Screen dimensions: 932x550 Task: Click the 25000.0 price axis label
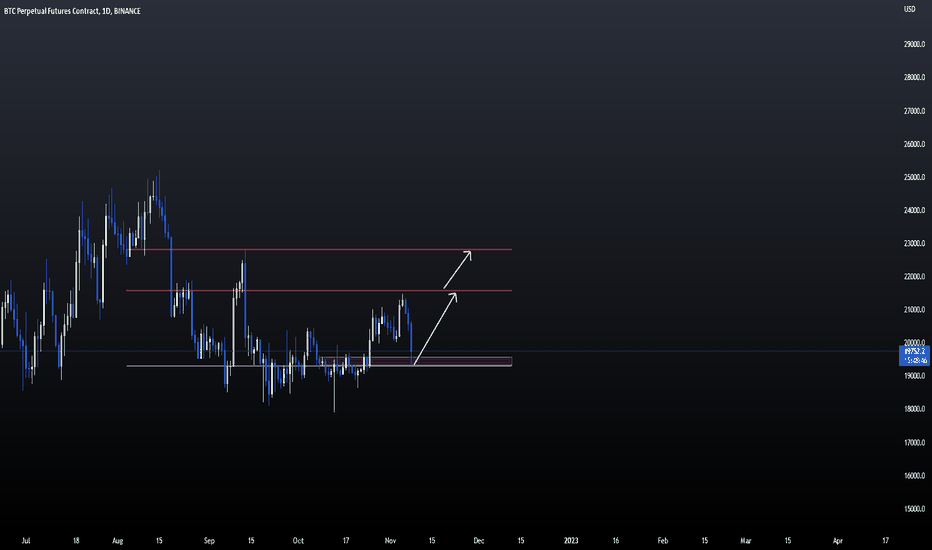[x=914, y=177]
